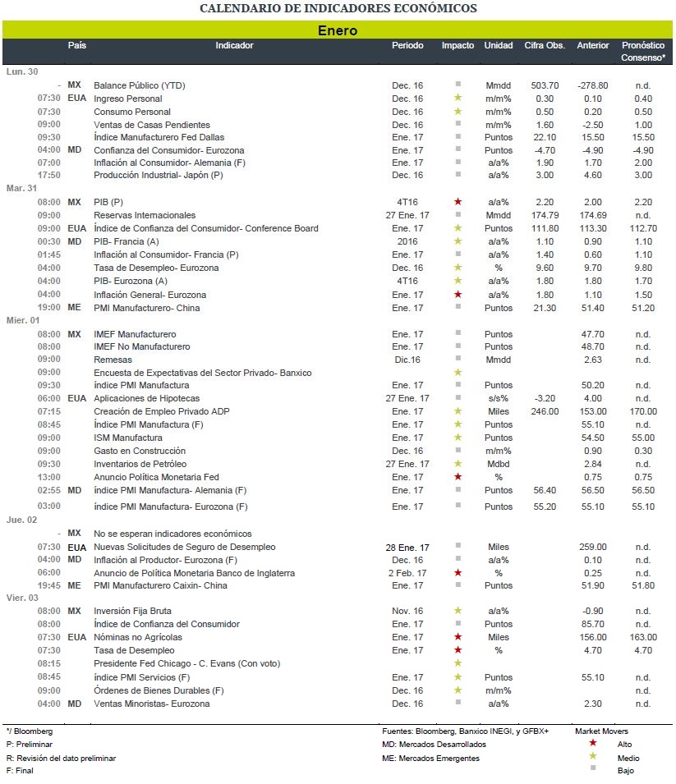Click the Alto red star in legend
676x784 pixels.
coord(593,743)
